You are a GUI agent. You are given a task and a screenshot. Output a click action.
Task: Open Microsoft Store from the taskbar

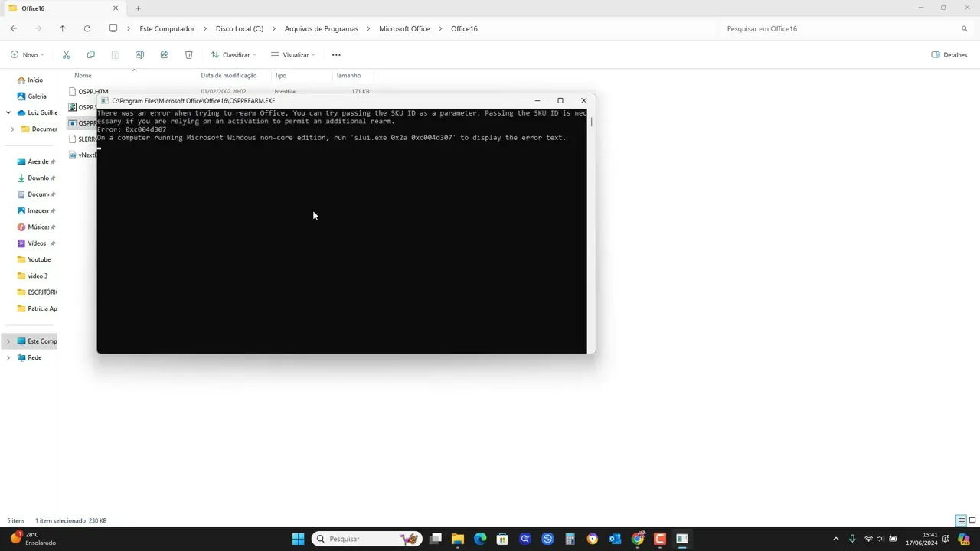(502, 539)
